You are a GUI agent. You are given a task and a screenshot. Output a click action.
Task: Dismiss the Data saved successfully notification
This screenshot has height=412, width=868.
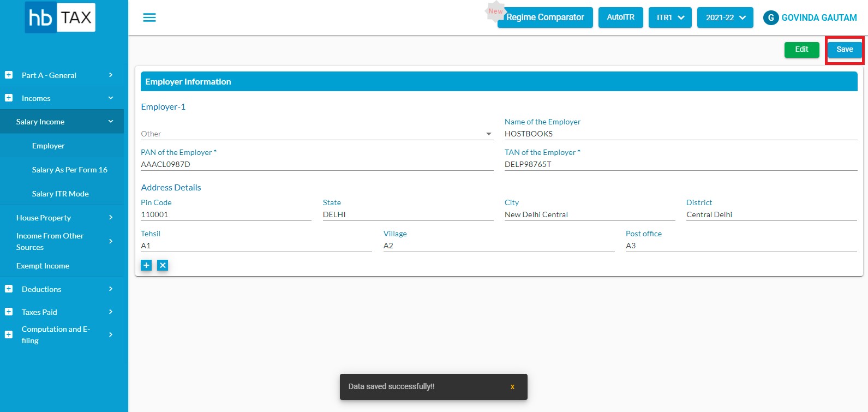pyautogui.click(x=512, y=387)
